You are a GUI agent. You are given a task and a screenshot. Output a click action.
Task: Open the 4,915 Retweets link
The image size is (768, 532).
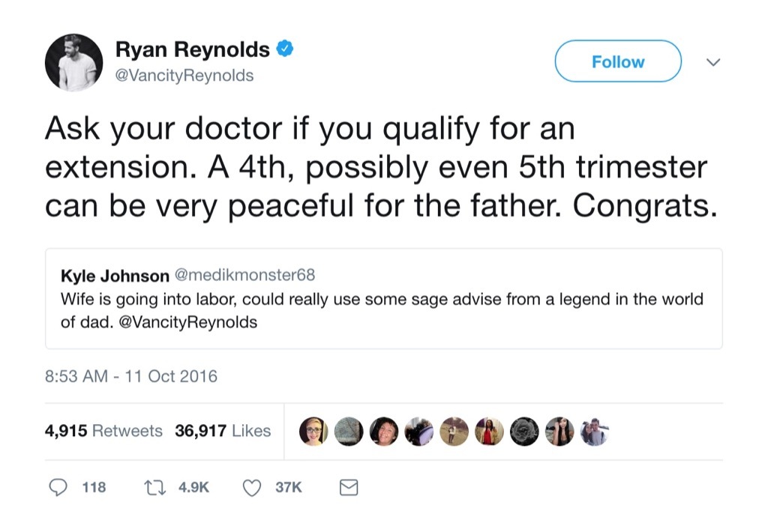[104, 430]
